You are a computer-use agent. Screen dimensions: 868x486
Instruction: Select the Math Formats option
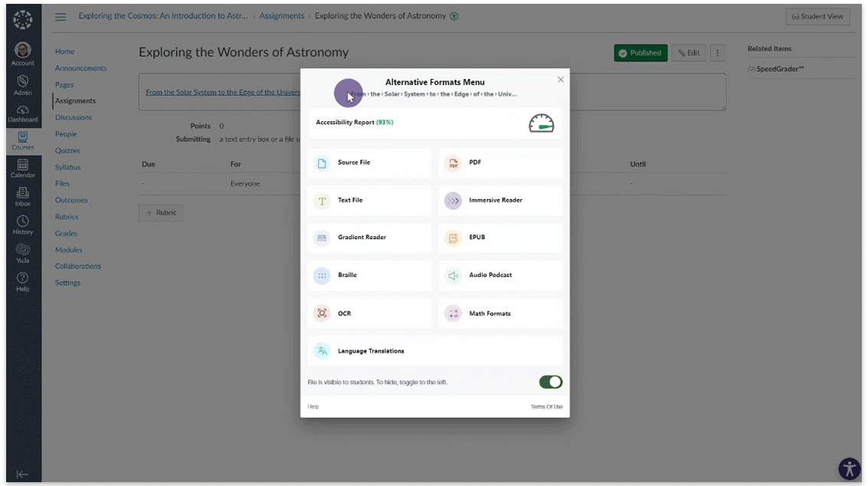[500, 314]
